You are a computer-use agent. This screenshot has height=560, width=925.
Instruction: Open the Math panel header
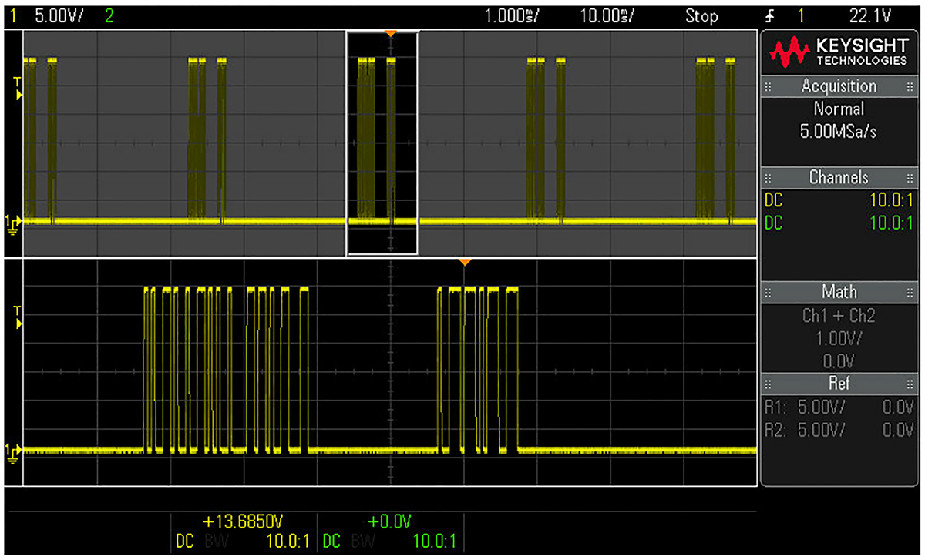[x=839, y=292]
